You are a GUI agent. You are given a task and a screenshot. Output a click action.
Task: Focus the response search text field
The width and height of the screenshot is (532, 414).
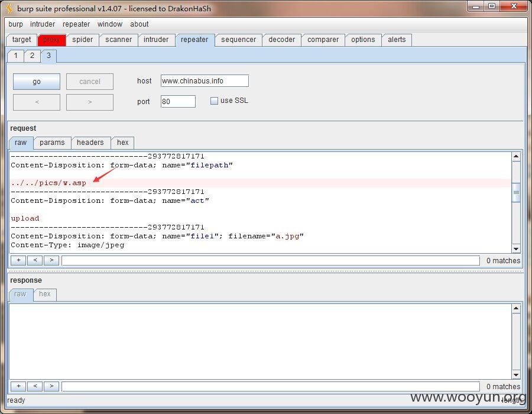(271, 387)
